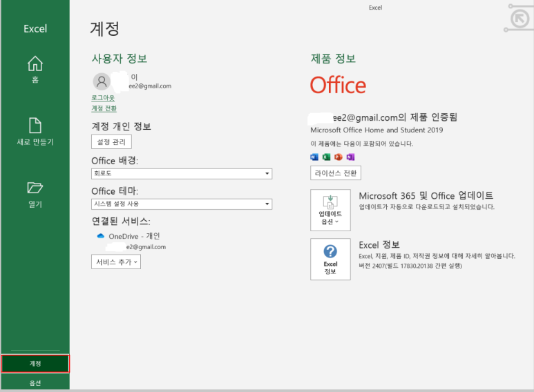Click the 'OneDrive - 개인' service entry
534x392 pixels.
[x=134, y=236]
